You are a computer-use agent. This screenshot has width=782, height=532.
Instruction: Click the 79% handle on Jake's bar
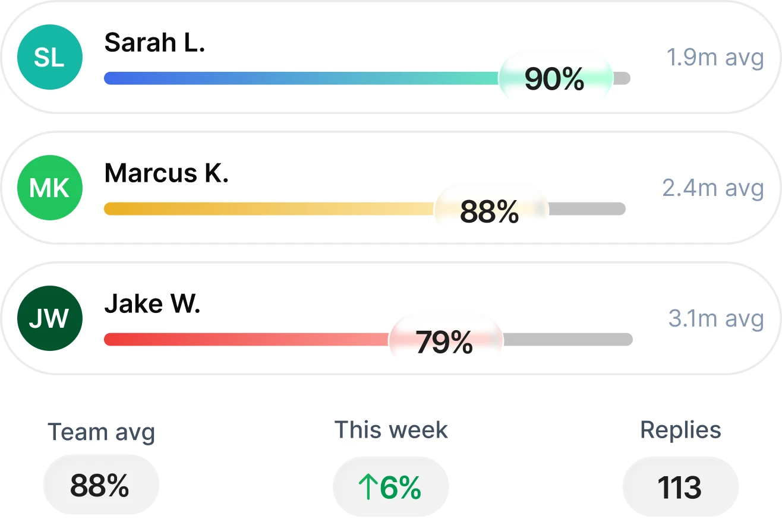pyautogui.click(x=445, y=340)
